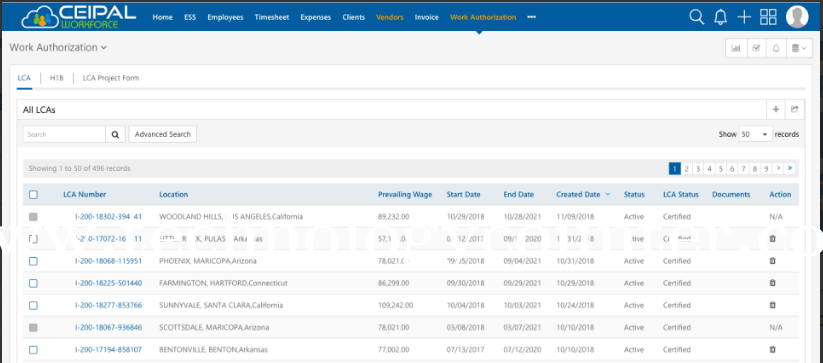
Task: Sort by Location column header
Action: click(x=173, y=194)
